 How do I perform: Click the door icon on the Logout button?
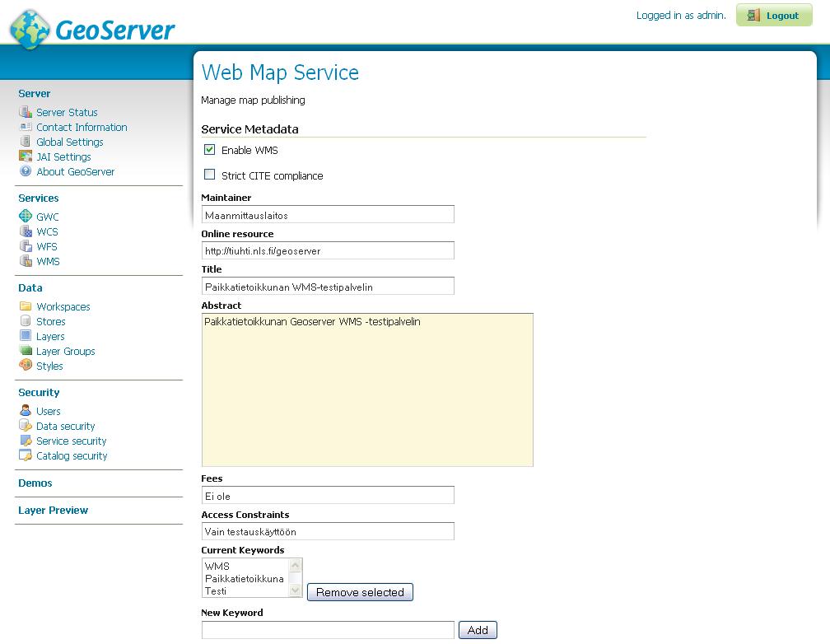[753, 16]
